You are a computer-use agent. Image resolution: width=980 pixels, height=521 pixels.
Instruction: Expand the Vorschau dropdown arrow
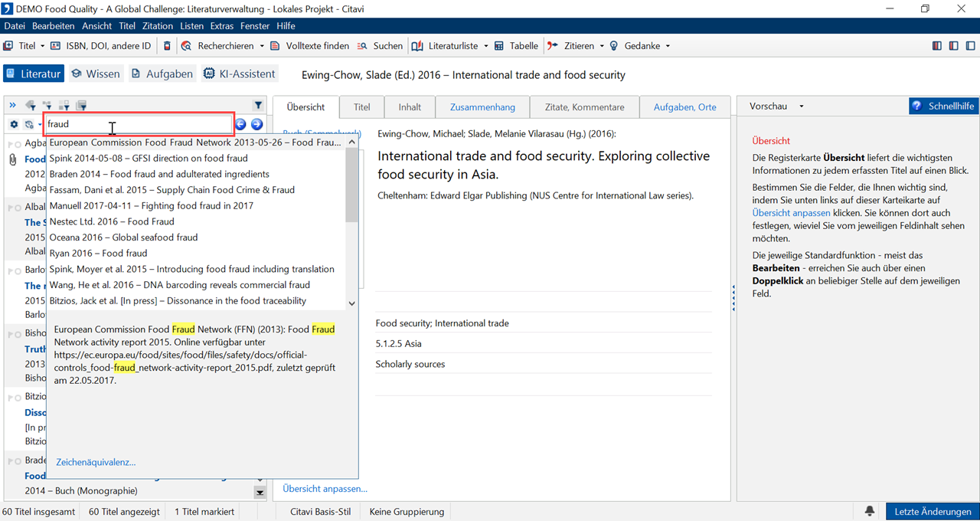802,106
